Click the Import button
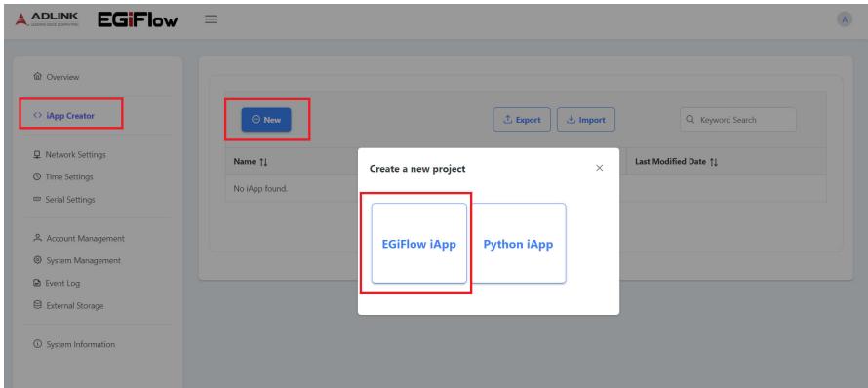Image resolution: width=868 pixels, height=388 pixels. point(586,120)
